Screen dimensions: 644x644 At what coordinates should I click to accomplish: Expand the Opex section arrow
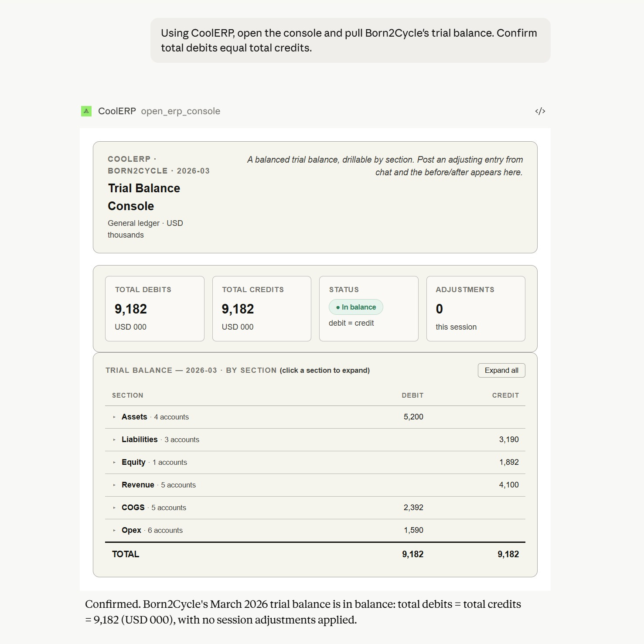[x=114, y=531]
